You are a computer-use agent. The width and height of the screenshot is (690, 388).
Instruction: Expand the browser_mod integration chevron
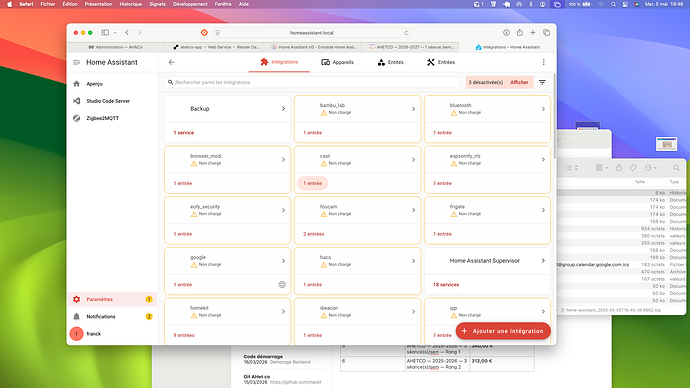click(283, 160)
